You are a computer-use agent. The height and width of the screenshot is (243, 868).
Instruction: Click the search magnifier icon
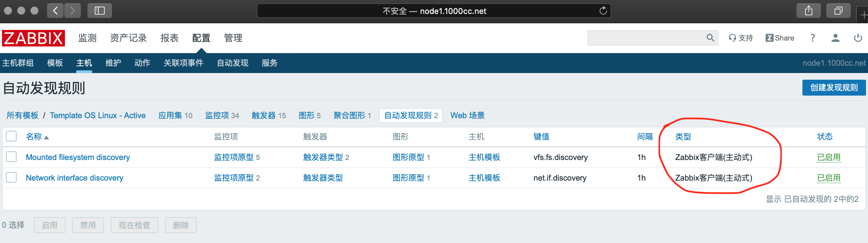pyautogui.click(x=710, y=38)
